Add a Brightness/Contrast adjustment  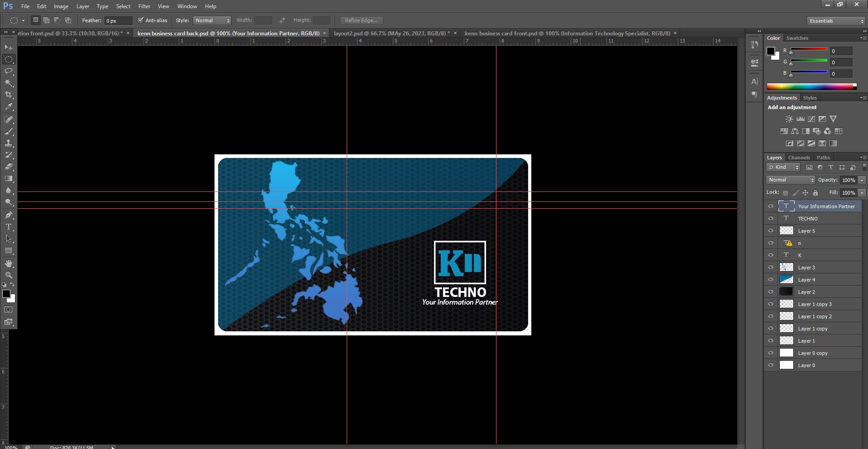click(789, 119)
